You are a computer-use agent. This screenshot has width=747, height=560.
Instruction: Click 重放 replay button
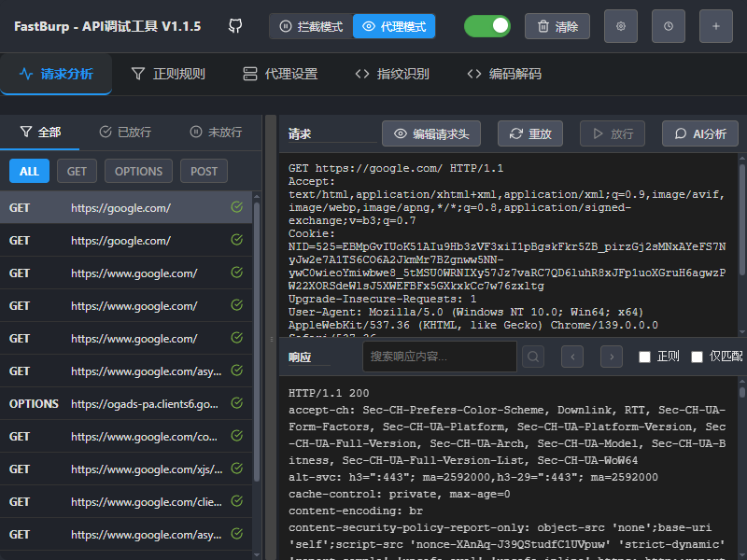[530, 133]
